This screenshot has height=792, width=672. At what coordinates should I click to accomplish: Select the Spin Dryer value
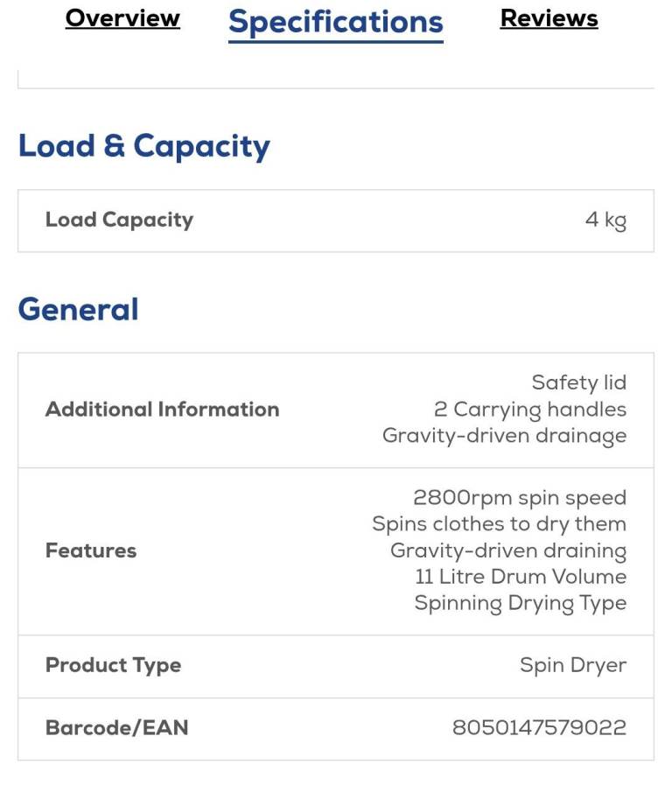point(573,665)
